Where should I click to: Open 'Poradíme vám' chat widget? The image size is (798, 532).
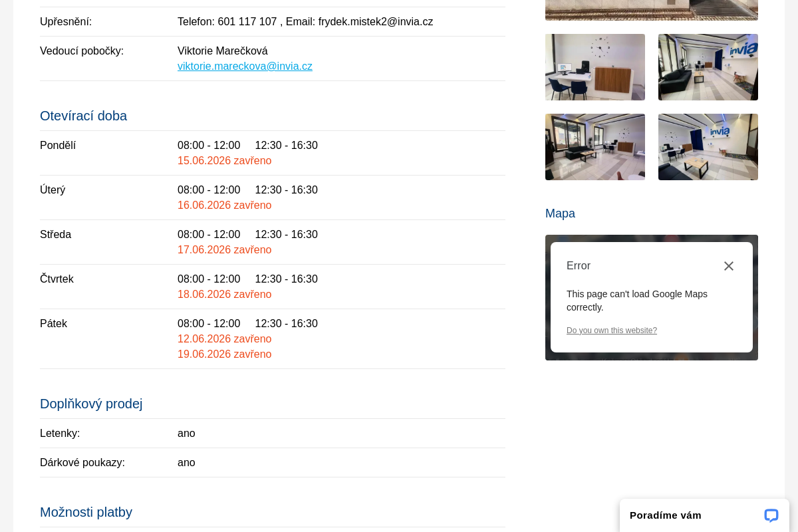(x=704, y=515)
